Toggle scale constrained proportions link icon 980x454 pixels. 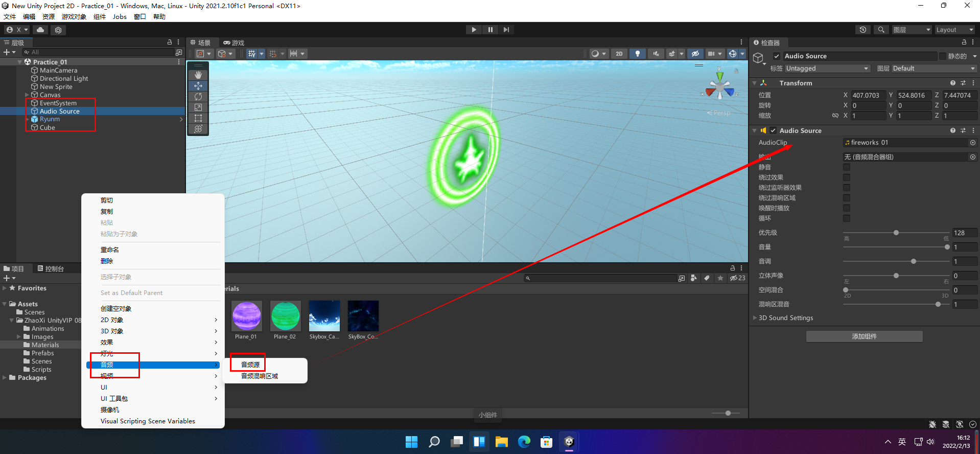tap(835, 116)
